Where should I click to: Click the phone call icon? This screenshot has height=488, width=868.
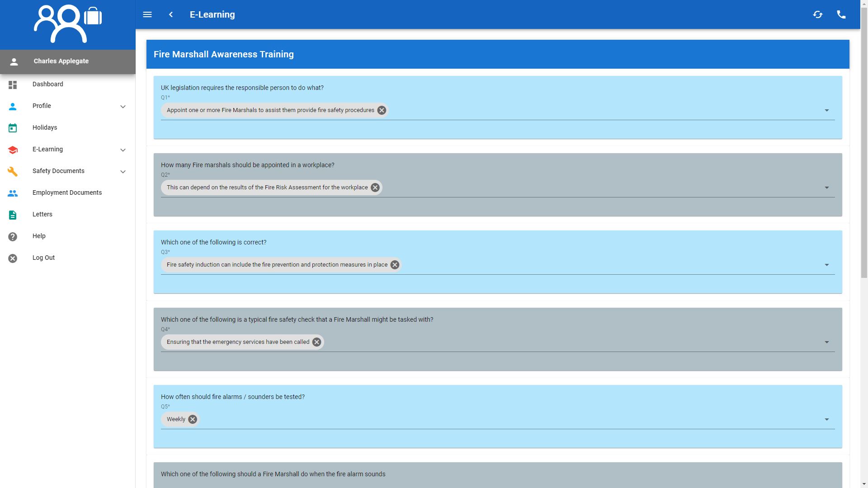coord(841,14)
